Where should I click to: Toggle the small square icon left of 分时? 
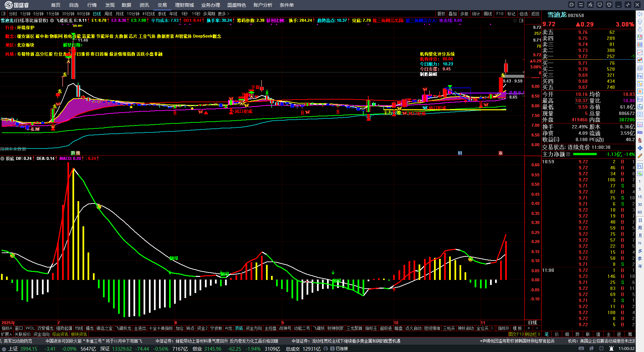pos(3,14)
